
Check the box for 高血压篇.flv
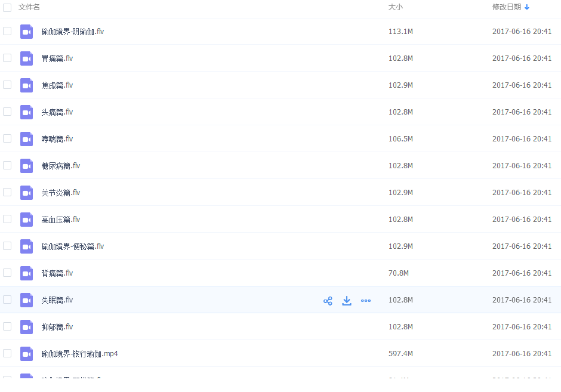7,219
